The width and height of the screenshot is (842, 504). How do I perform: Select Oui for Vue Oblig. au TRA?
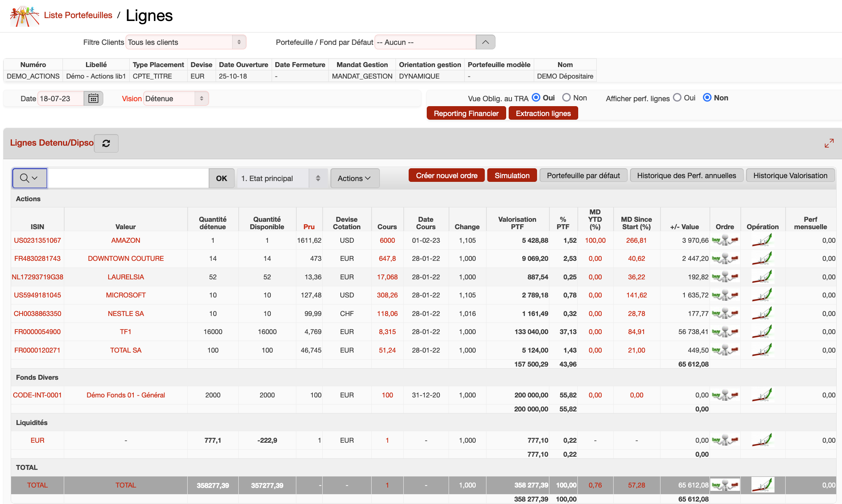point(536,98)
